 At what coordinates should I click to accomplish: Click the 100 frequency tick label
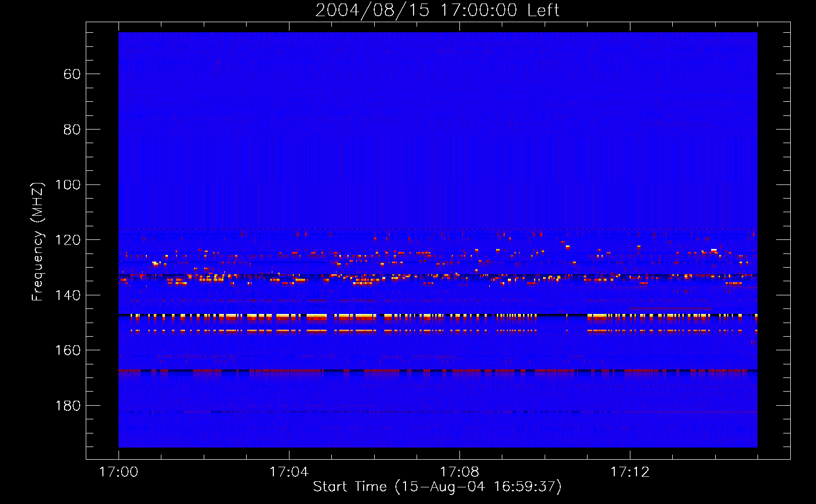click(x=68, y=185)
